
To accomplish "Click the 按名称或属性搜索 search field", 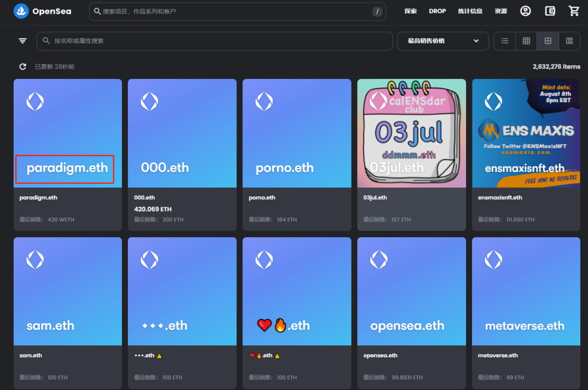I will tap(215, 41).
